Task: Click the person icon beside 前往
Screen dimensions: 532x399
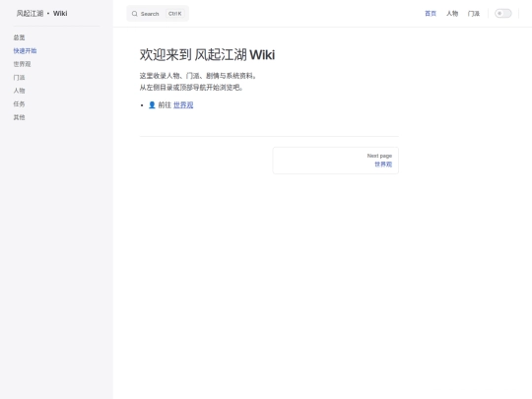Action: pos(152,104)
